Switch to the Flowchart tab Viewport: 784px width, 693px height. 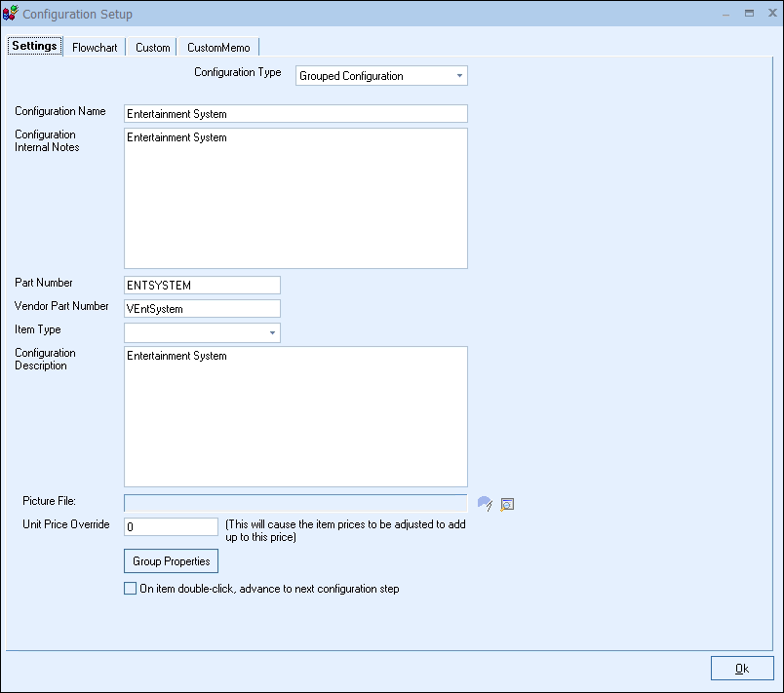tap(95, 48)
